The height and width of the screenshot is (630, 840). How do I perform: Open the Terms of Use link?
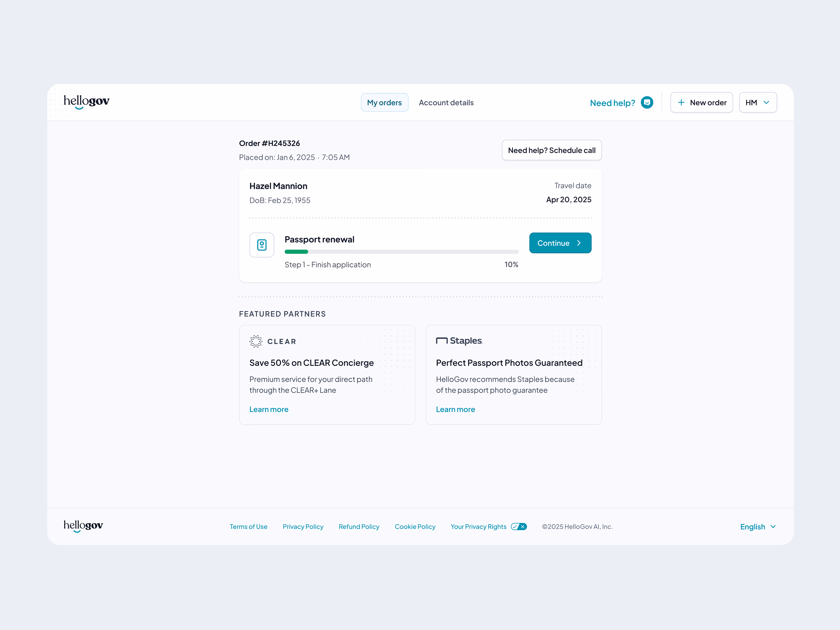(x=248, y=527)
